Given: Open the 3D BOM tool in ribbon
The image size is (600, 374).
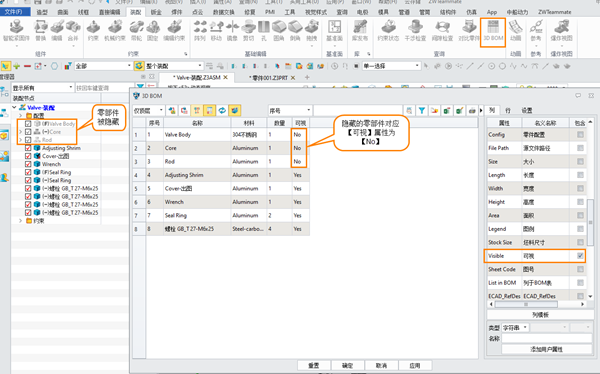Looking at the screenshot, I should pos(493,31).
